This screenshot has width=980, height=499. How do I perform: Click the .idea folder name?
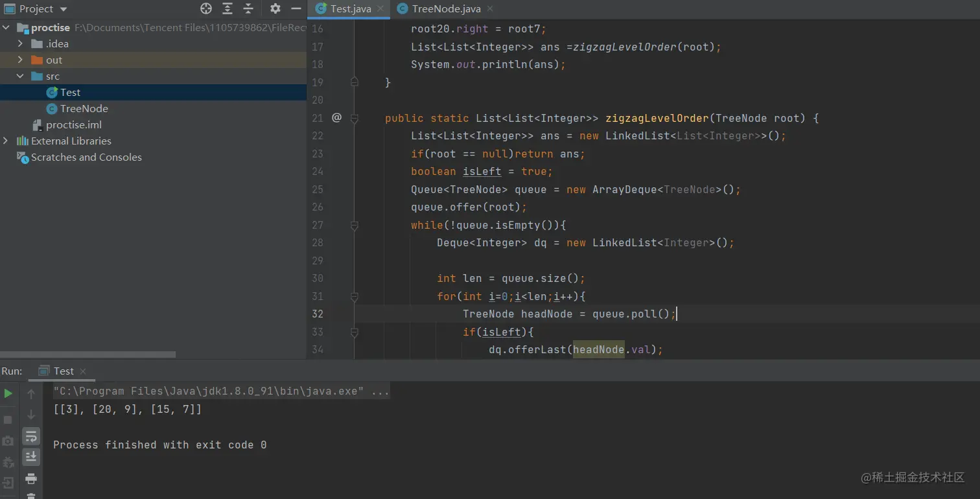pyautogui.click(x=57, y=44)
